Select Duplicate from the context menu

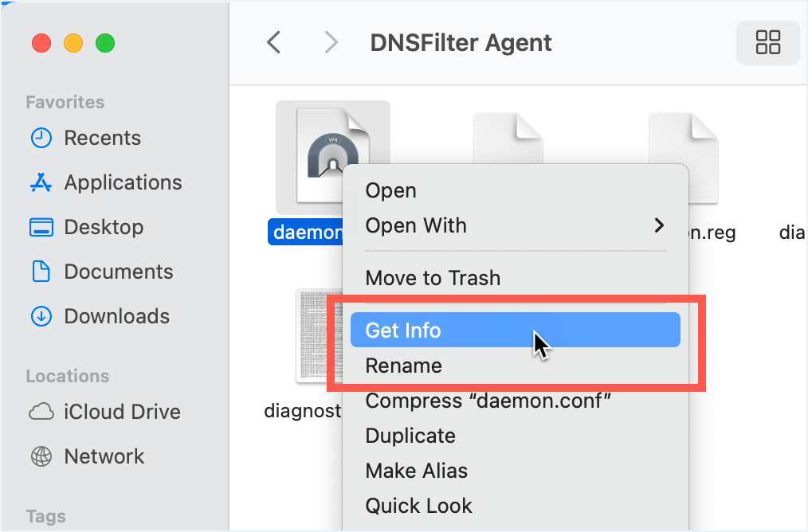(410, 436)
